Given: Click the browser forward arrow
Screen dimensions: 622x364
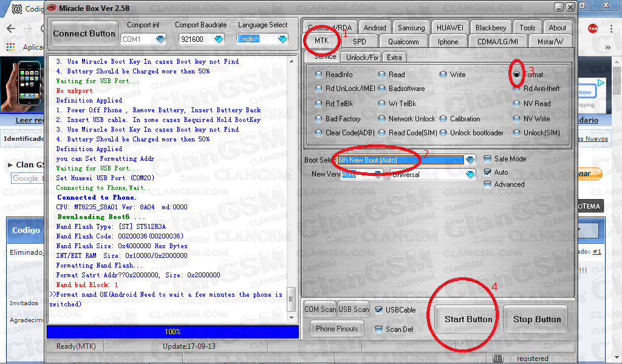Looking at the screenshot, I should [x=28, y=28].
